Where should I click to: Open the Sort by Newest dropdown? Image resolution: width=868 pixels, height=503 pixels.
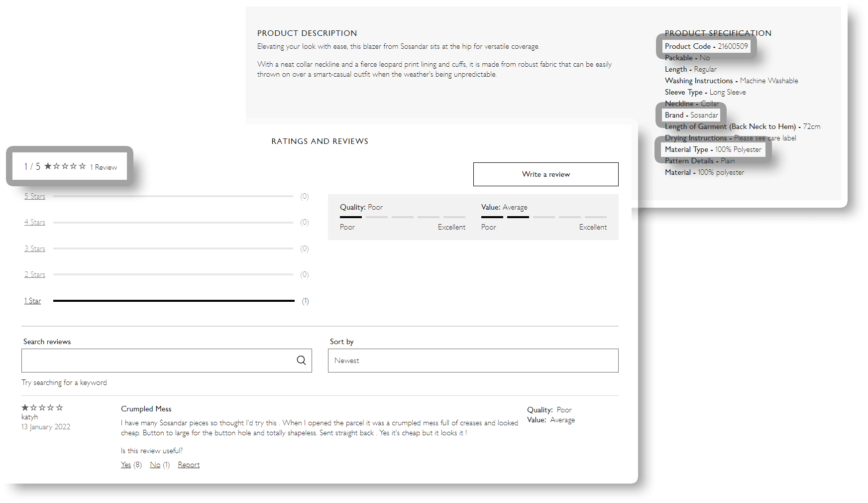(x=473, y=361)
